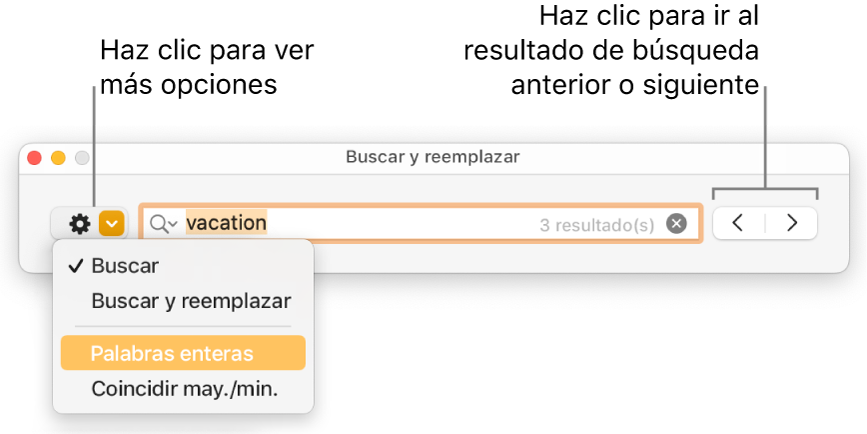Viewport: 867px width, 434px height.
Task: Close the window with the red button
Action: [34, 157]
